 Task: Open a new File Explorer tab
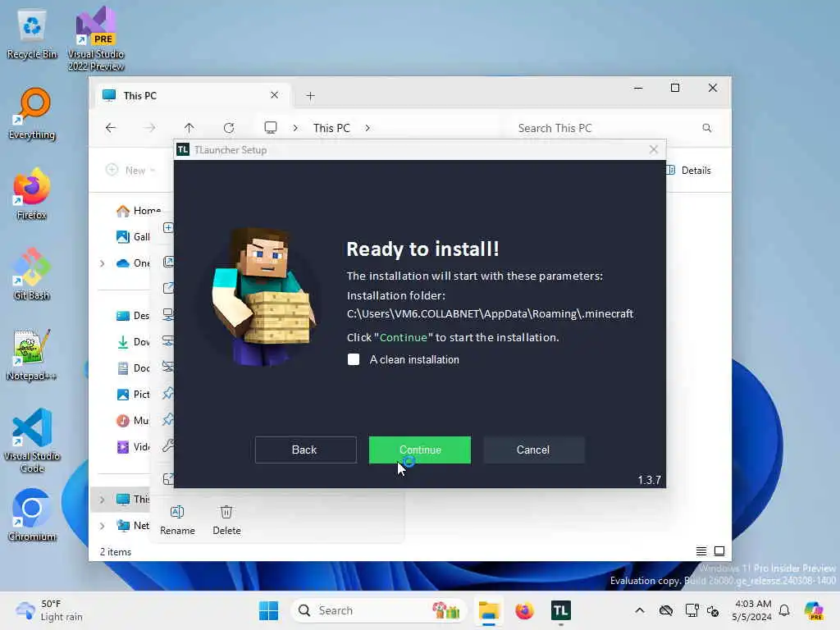(x=310, y=96)
